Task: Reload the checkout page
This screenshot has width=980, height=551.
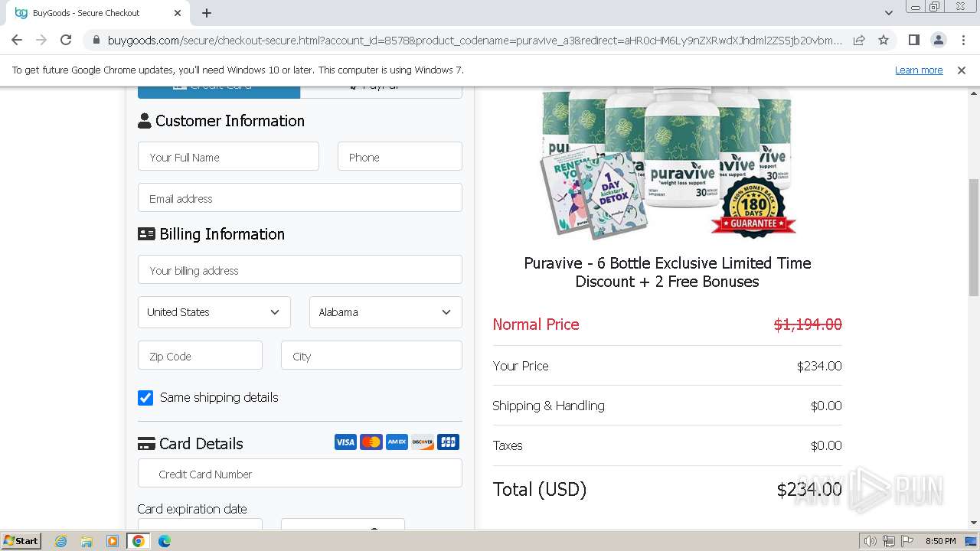Action: pos(66,40)
